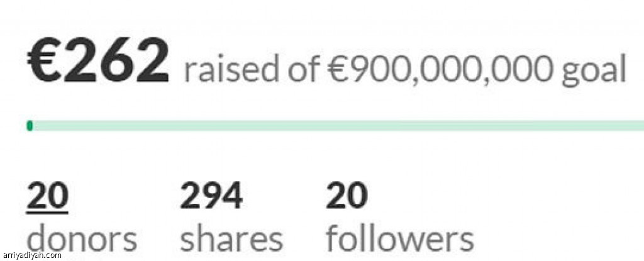Click the 20 above followers

click(346, 196)
